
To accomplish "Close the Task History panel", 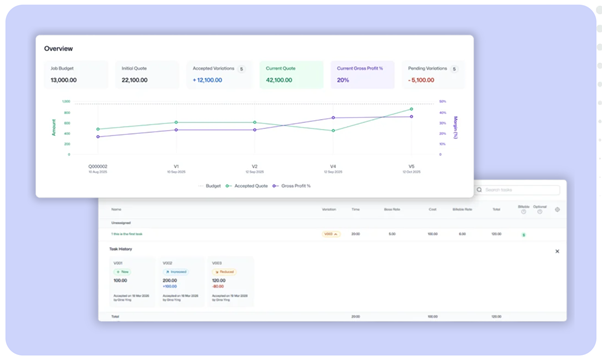I will point(557,251).
